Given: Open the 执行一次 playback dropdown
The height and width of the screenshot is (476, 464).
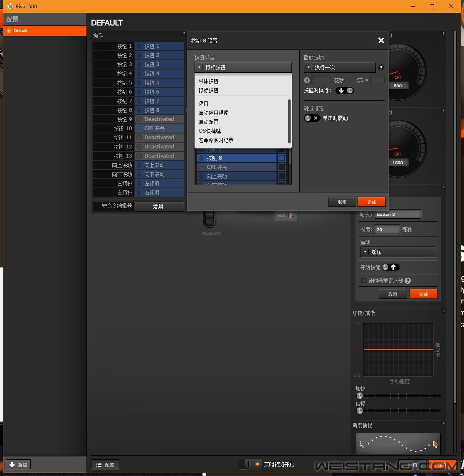Looking at the screenshot, I should click(340, 67).
